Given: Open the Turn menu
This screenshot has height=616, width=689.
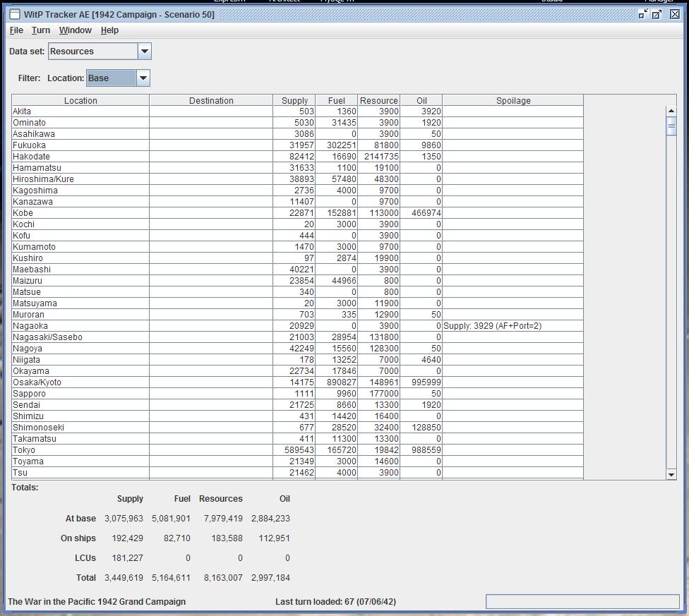Looking at the screenshot, I should [x=41, y=30].
